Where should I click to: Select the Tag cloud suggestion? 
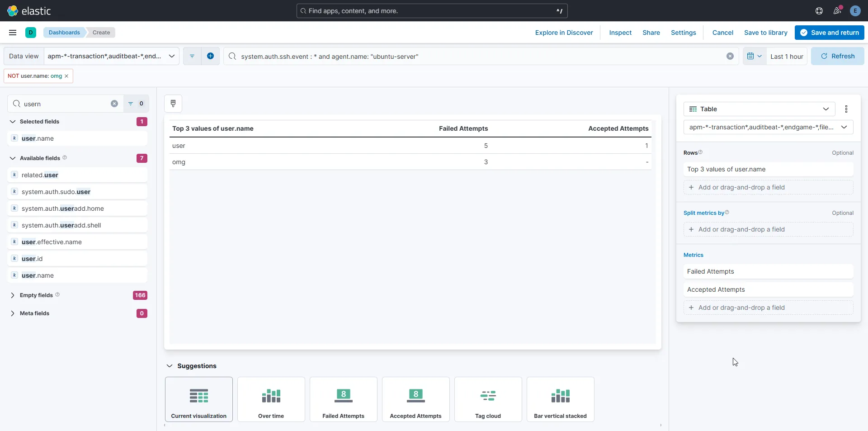(x=488, y=399)
